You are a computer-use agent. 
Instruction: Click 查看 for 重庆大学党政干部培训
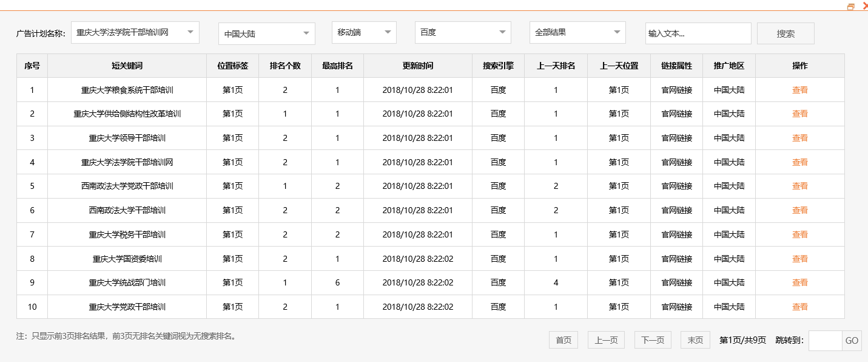point(799,307)
